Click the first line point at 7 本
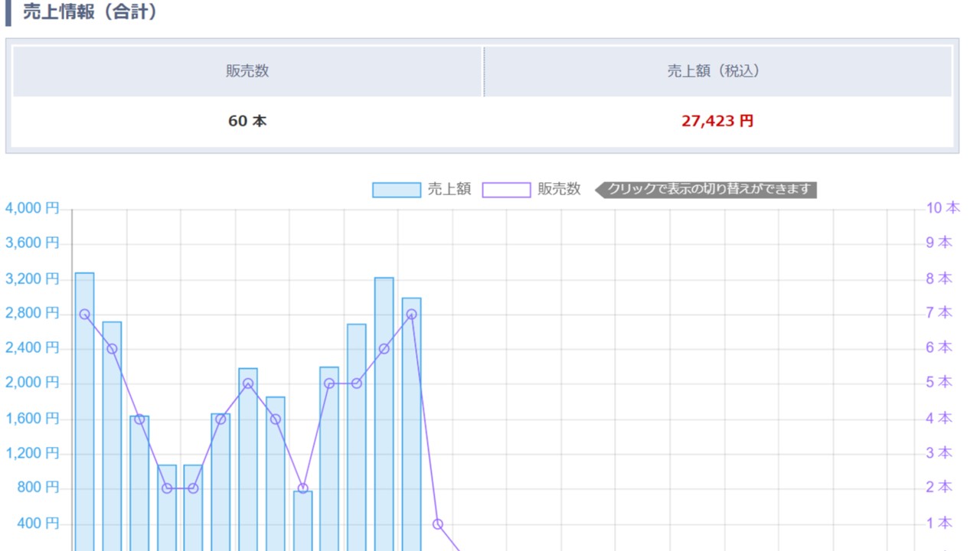980x551 pixels. click(84, 315)
